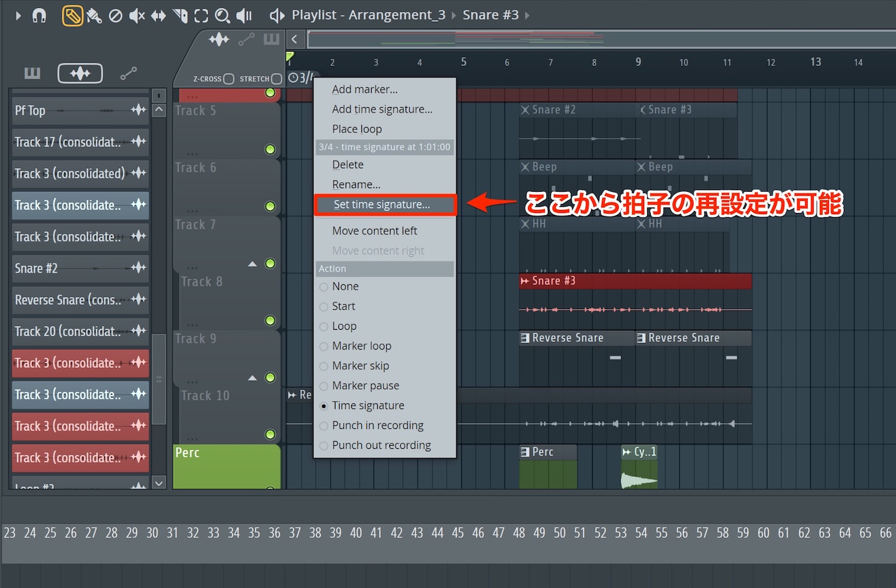The image size is (896, 588).
Task: Toggle the STRETCH checkbox
Action: (277, 79)
